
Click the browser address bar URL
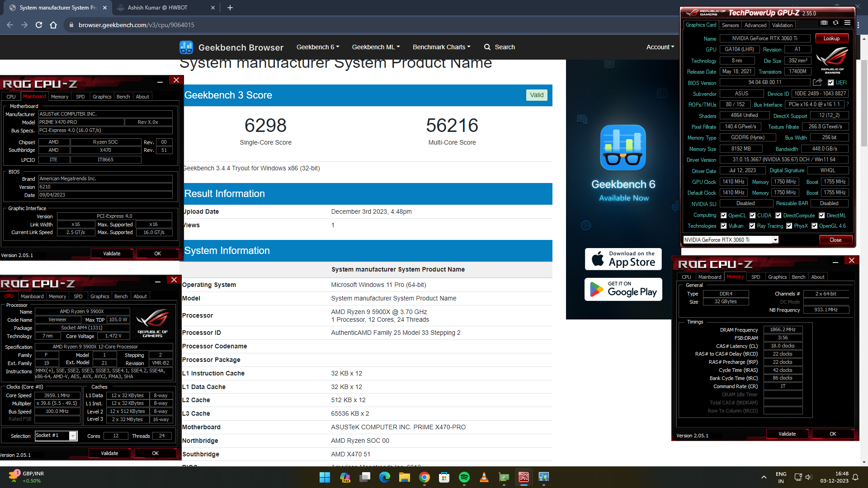(137, 25)
